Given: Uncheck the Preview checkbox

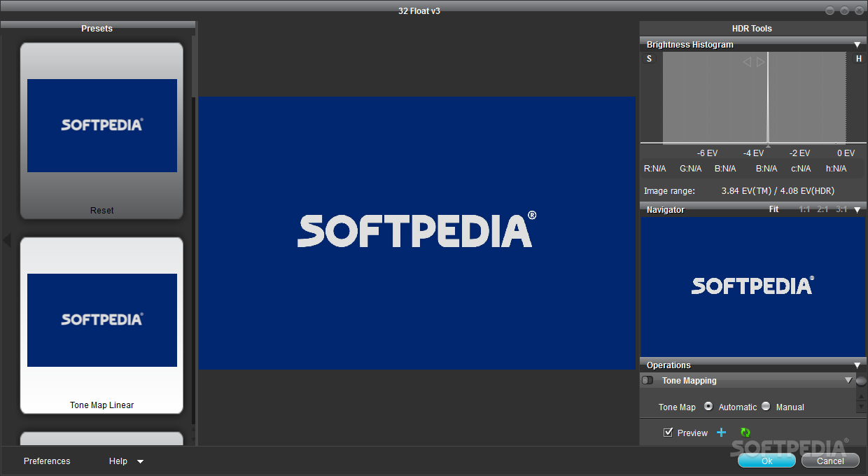Looking at the screenshot, I should point(668,432).
